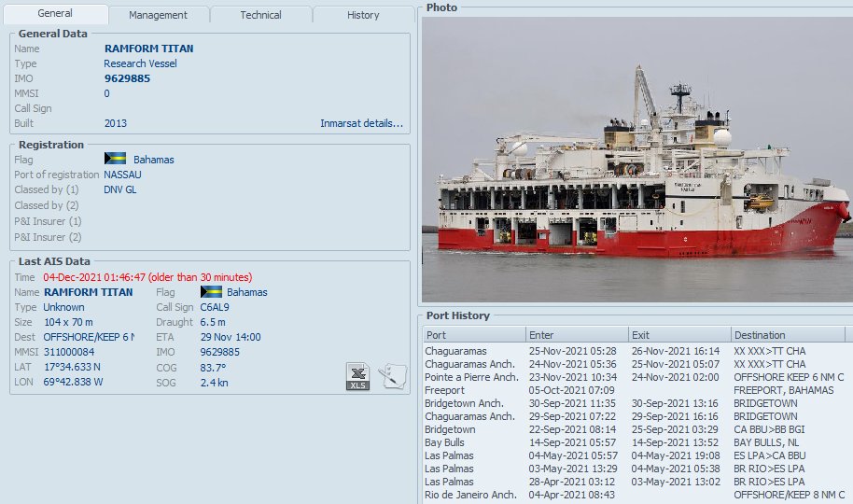Click the ES LPA>CA BBU destination cell
Image resolution: width=853 pixels, height=504 pixels.
(770, 455)
